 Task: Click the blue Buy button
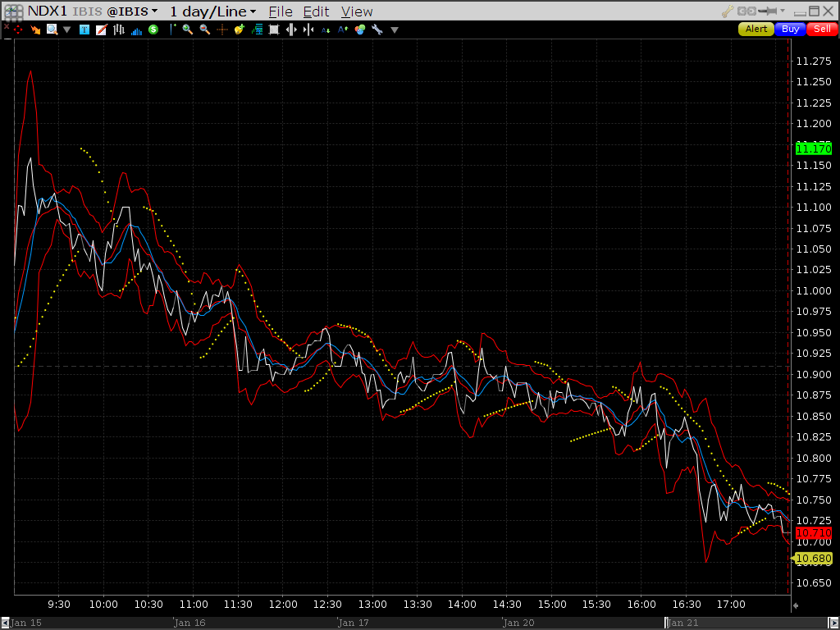pyautogui.click(x=790, y=29)
